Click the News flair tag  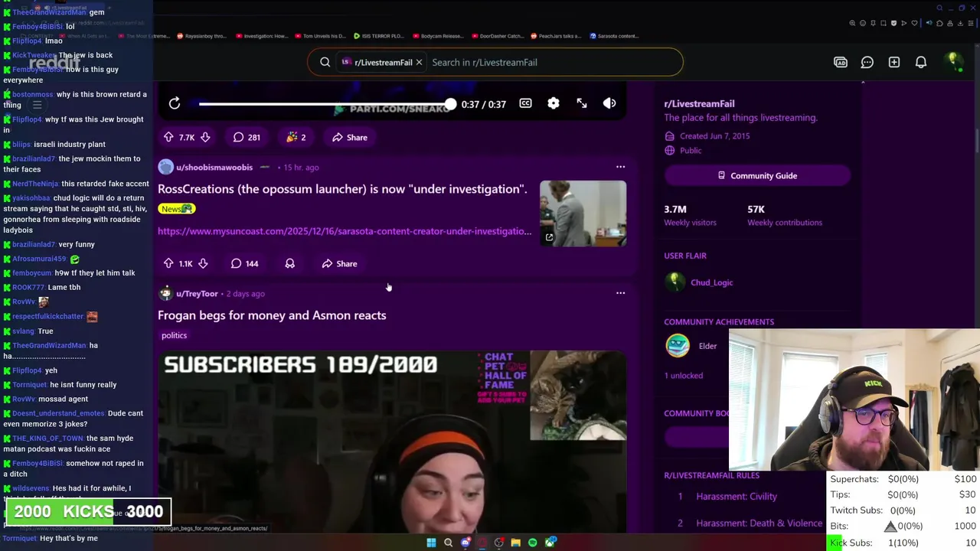[177, 209]
